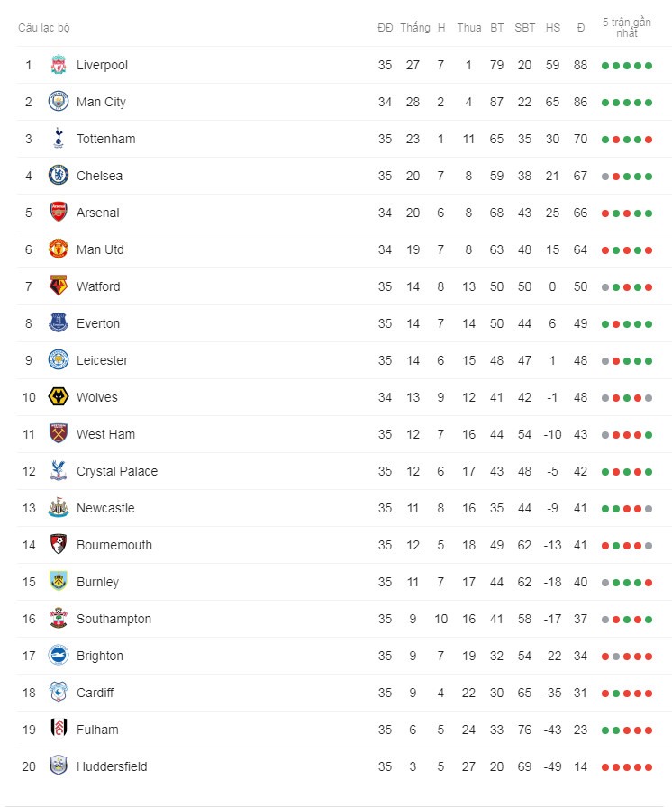The image size is (672, 807).
Task: Click the Man City club crest
Action: tap(59, 102)
